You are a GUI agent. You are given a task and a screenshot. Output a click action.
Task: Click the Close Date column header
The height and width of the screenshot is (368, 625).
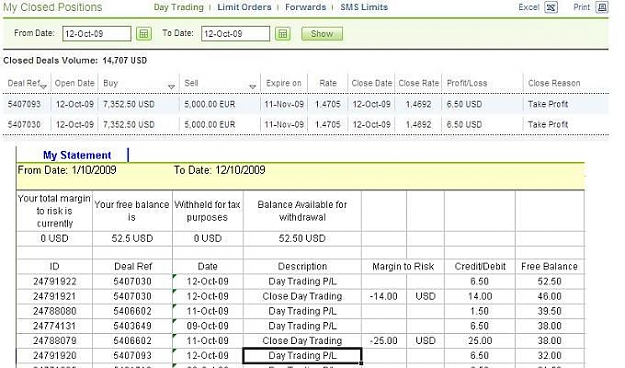372,83
